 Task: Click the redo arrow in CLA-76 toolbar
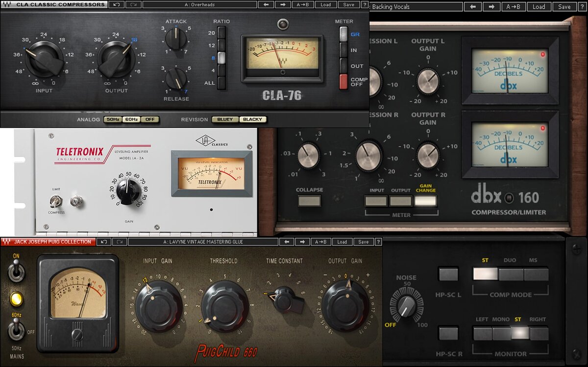click(x=133, y=4)
